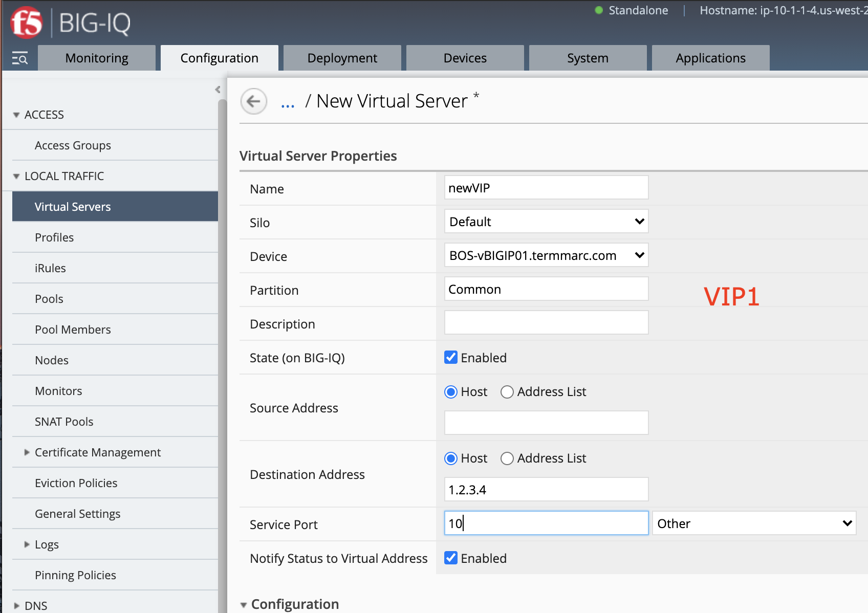Image resolution: width=868 pixels, height=613 pixels.
Task: Click the Name field containing newVIP
Action: tap(546, 187)
